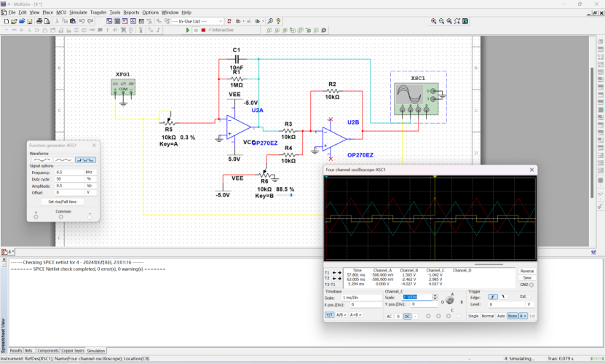Click Set rise/Fall time button
This screenshot has width=605, height=364.
tap(63, 202)
